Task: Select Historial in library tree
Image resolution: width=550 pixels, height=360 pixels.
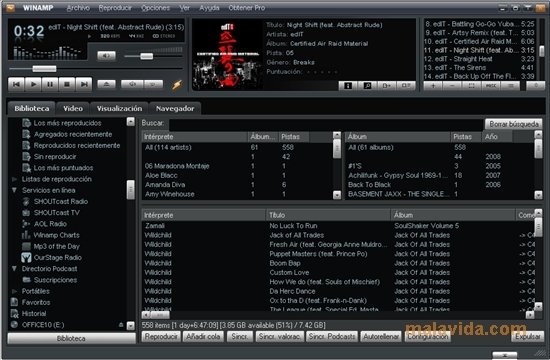Action: coord(34,314)
